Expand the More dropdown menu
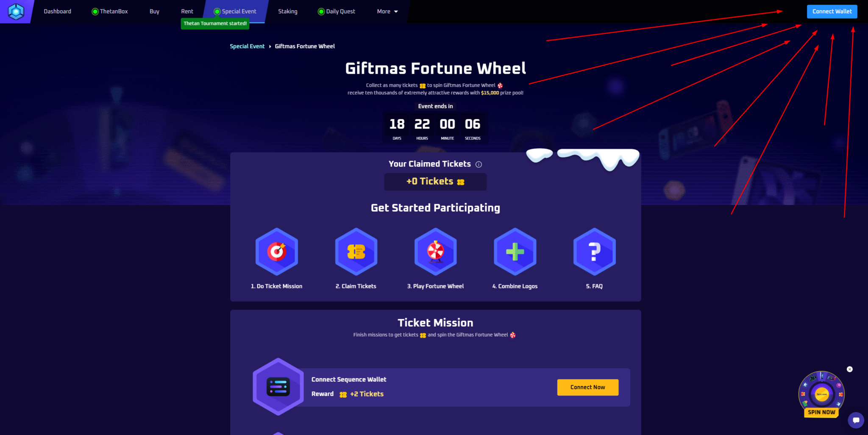 (387, 11)
